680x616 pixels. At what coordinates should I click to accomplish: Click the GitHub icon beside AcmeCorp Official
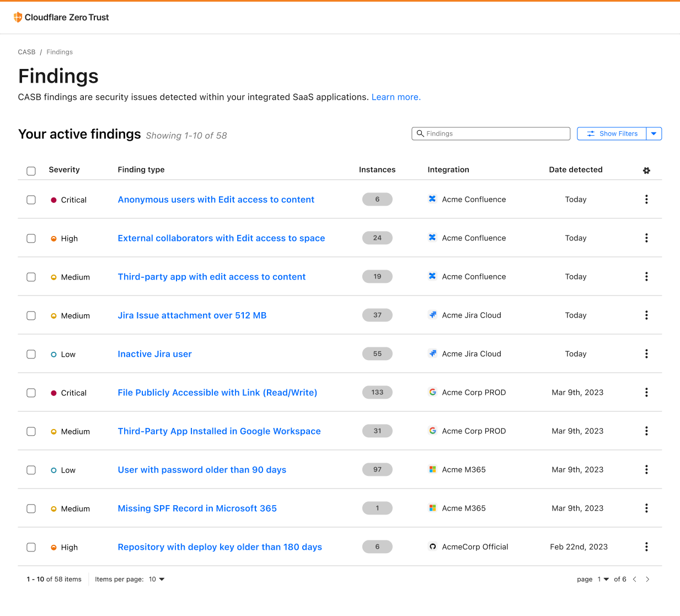(x=432, y=547)
